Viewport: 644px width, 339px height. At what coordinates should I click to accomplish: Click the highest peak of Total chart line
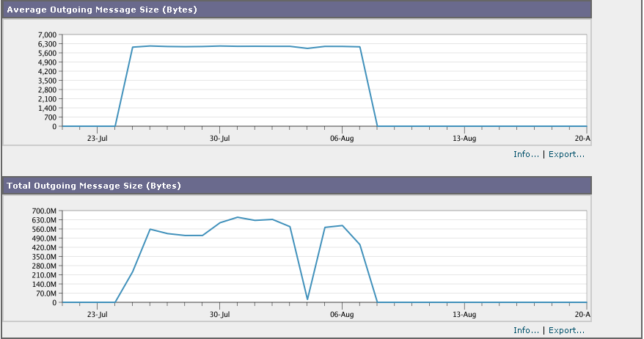[238, 217]
